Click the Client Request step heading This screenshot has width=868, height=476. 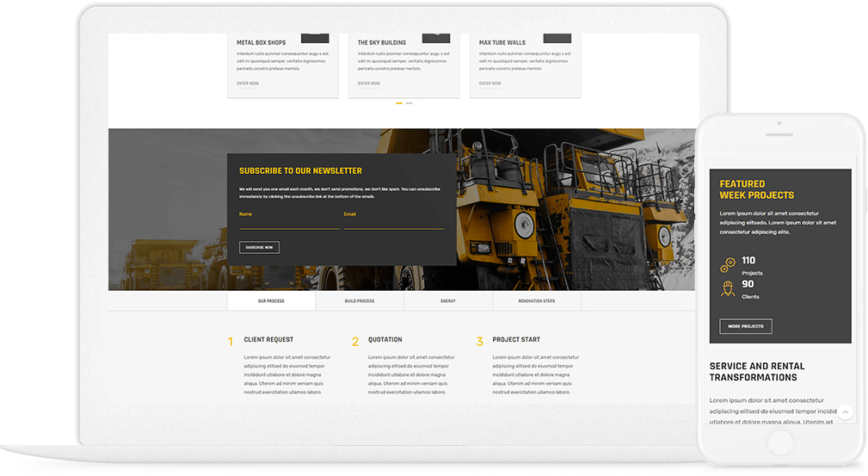pyautogui.click(x=268, y=340)
